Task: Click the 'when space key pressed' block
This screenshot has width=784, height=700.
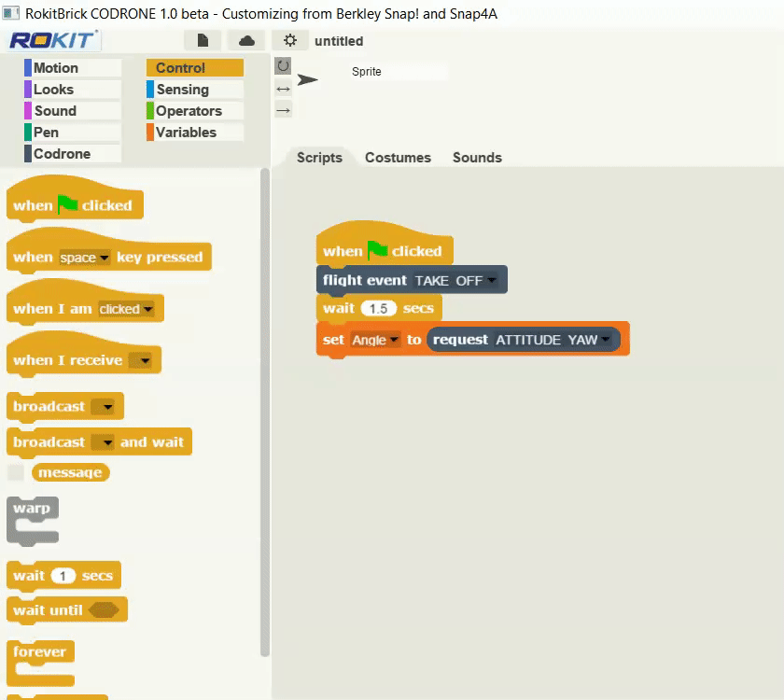Action: [109, 251]
